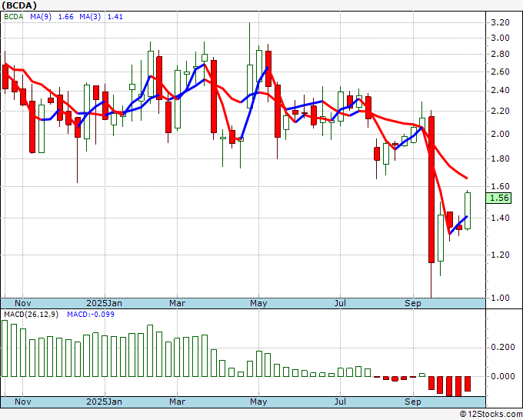The height and width of the screenshot is (420, 523).
Task: Click Jul on the price chart date axis
Action: pyautogui.click(x=340, y=303)
